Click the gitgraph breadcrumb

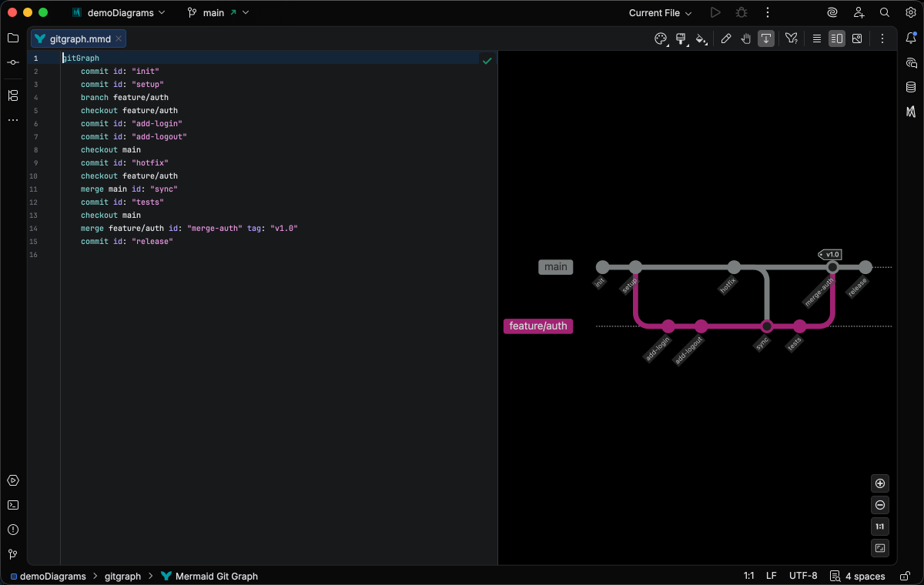click(122, 576)
